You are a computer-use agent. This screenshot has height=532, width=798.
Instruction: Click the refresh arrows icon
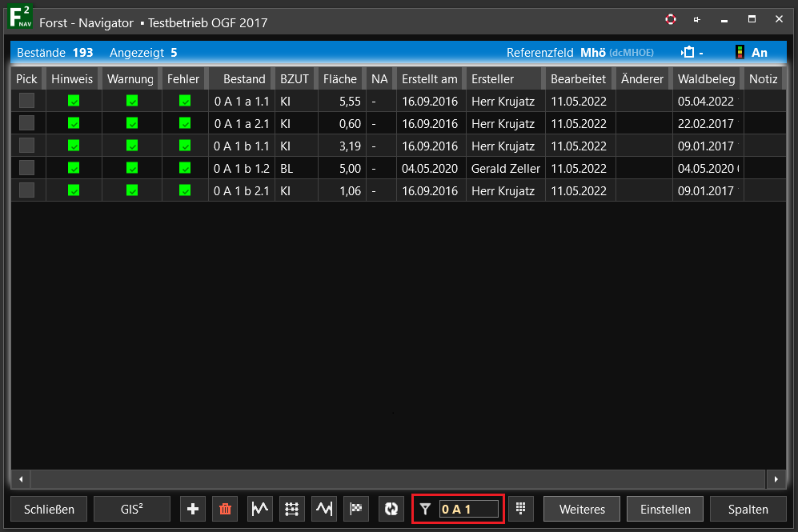(x=391, y=509)
